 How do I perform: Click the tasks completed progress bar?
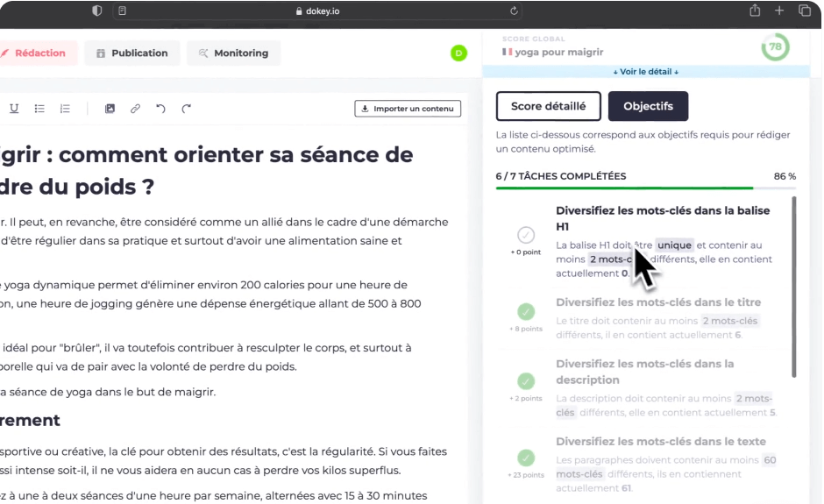(x=646, y=188)
